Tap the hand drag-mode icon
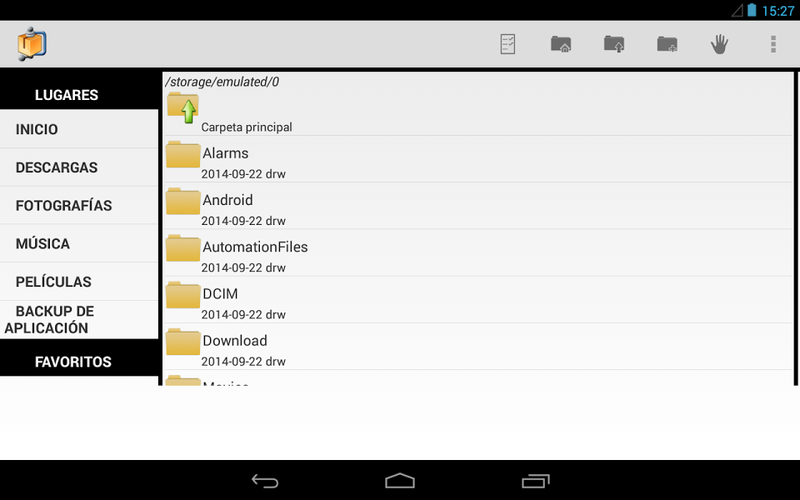 (x=719, y=44)
